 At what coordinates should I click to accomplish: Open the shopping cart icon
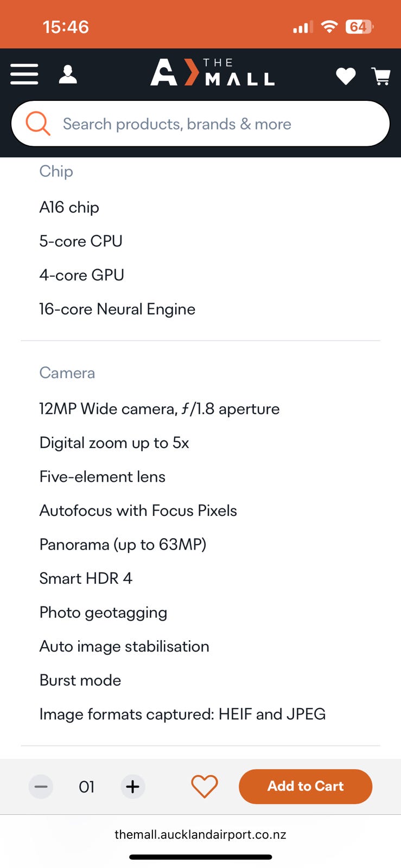381,76
